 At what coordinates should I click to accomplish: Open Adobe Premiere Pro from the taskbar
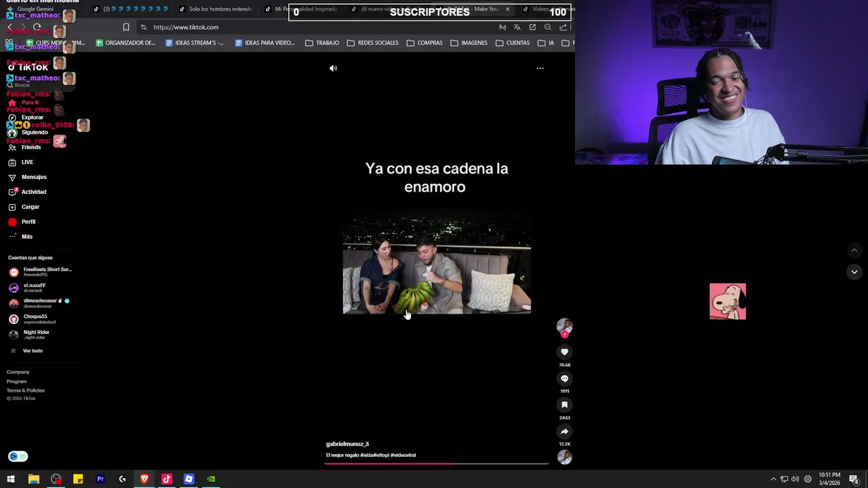coord(100,479)
